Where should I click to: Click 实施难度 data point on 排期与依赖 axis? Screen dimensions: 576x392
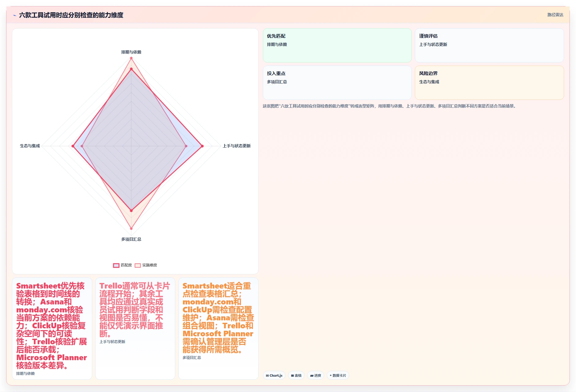[131, 58]
